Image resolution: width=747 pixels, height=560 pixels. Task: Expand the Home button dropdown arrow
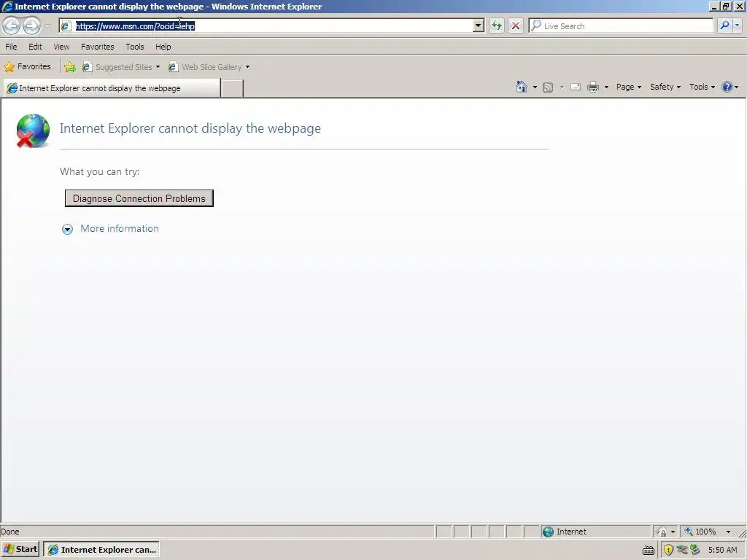click(535, 87)
